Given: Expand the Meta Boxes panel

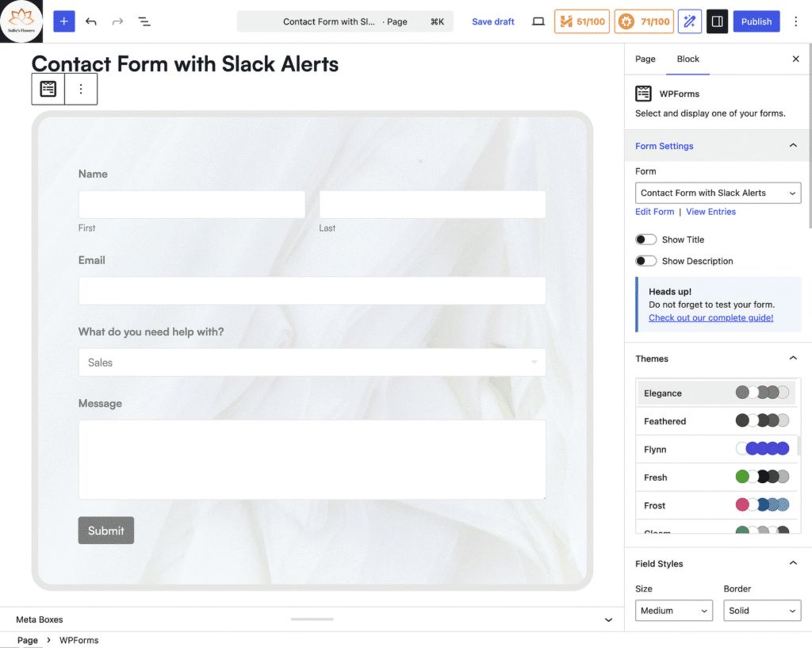Looking at the screenshot, I should click(608, 619).
